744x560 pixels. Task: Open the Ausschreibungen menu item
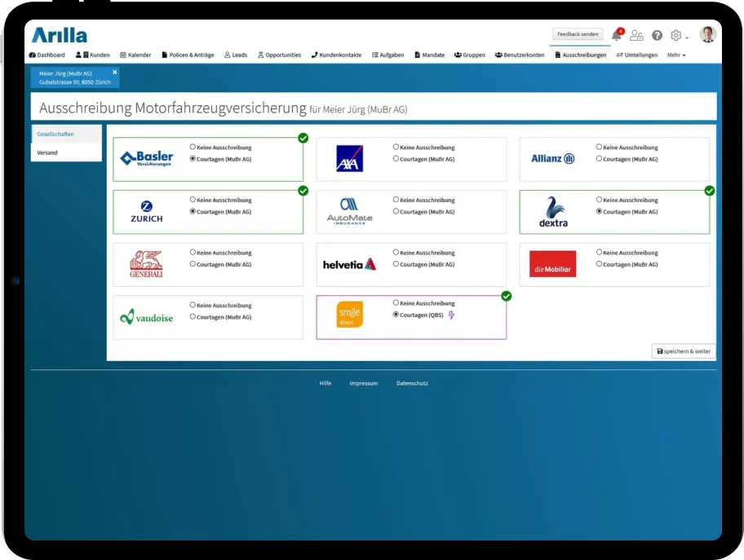tap(581, 55)
